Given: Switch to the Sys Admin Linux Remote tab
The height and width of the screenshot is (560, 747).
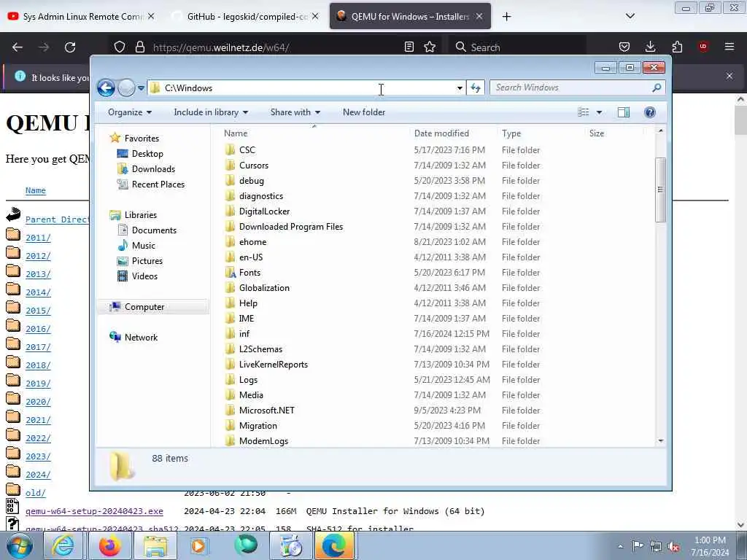Looking at the screenshot, I should point(82,16).
